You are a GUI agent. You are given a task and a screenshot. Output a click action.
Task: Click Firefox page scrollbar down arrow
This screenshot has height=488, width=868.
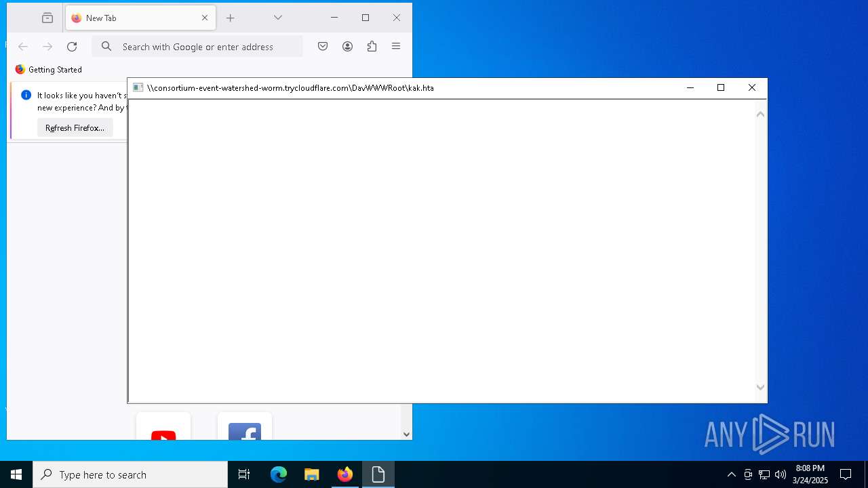407,434
